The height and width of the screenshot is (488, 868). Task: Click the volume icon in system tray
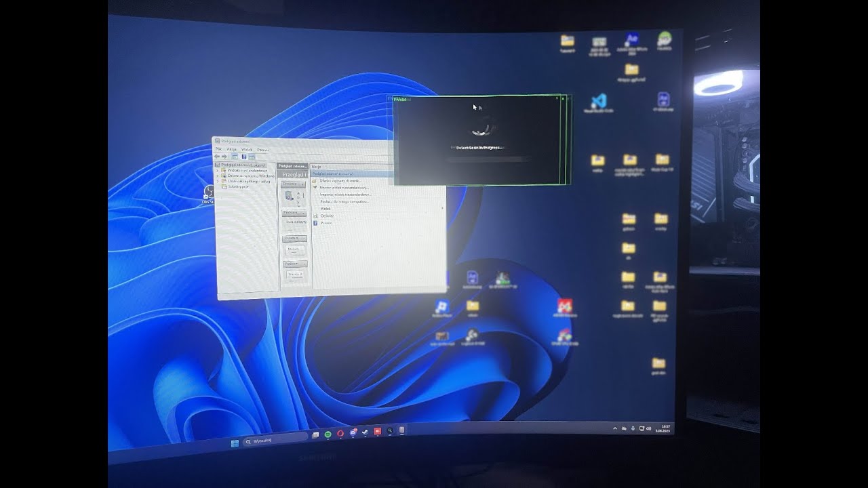[649, 428]
